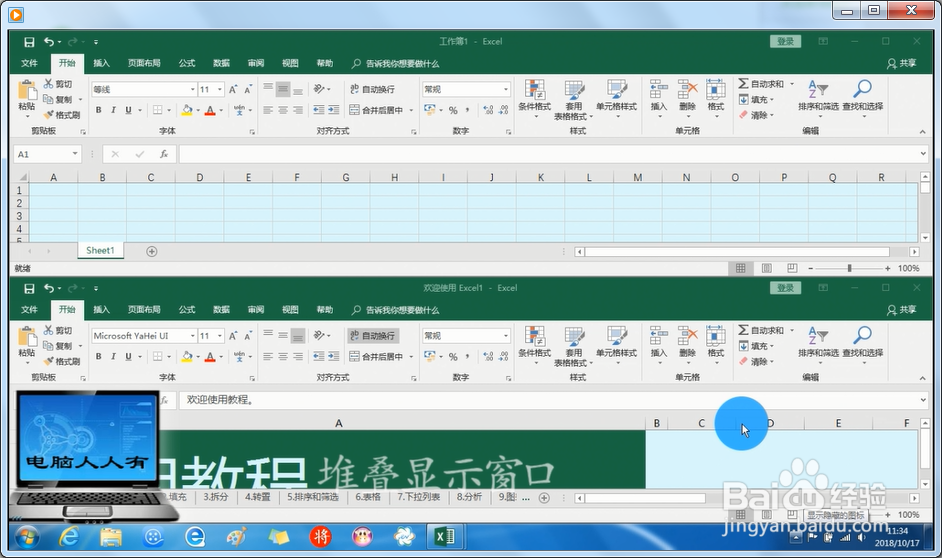
Task: Click zoom slider handle in top window status bar
Action: pyautogui.click(x=849, y=268)
